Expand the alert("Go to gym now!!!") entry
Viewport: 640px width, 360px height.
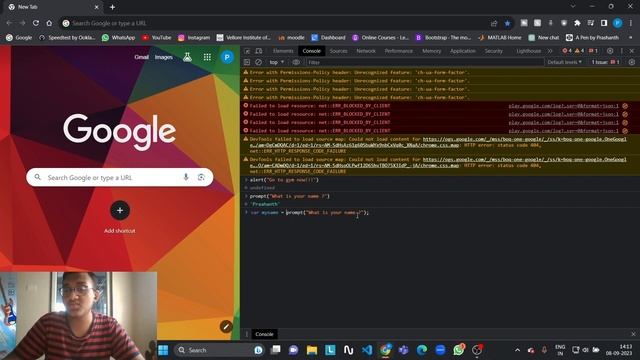click(x=246, y=180)
